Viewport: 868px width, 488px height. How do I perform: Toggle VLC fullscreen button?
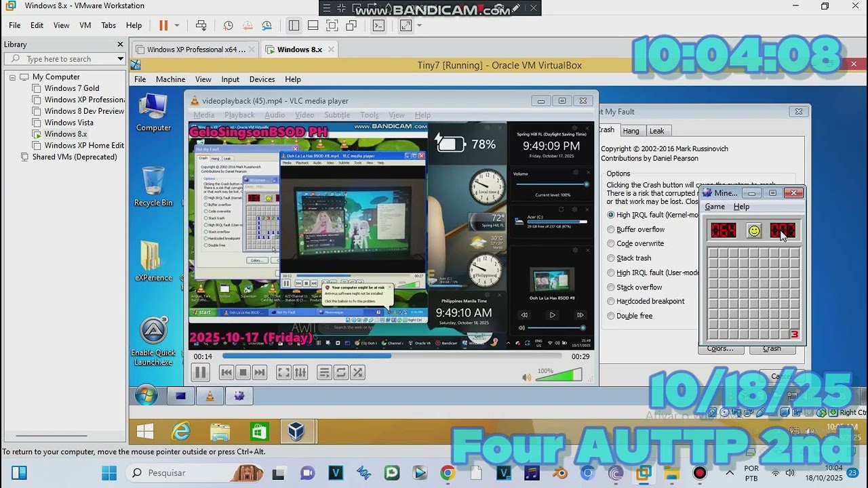click(283, 372)
